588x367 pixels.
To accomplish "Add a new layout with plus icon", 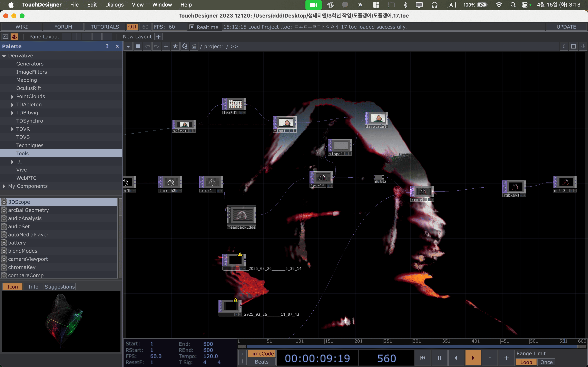I will [158, 37].
